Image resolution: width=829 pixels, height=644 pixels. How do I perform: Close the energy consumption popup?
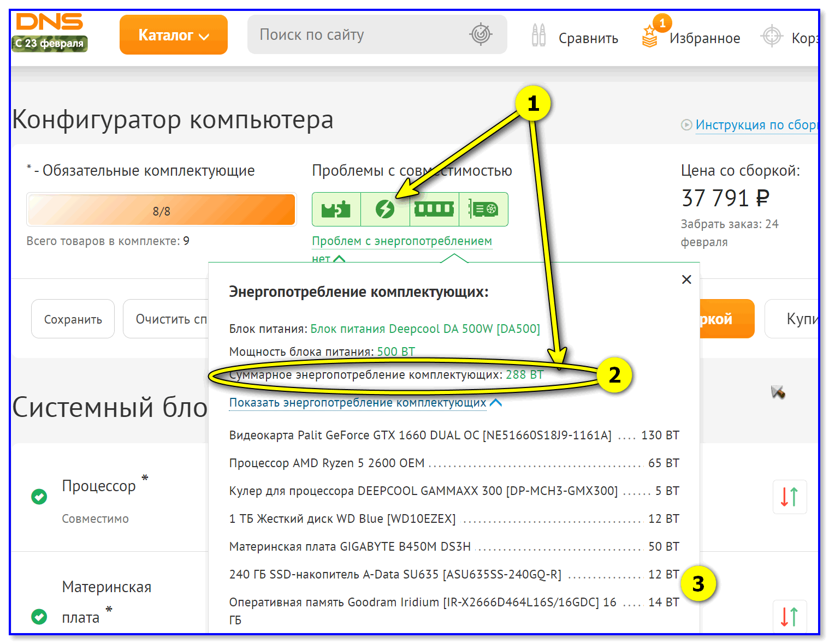click(x=686, y=279)
